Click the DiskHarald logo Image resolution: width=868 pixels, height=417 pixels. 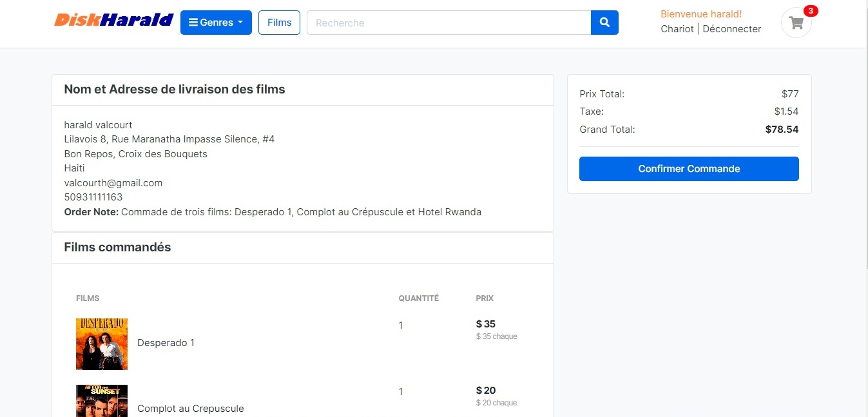(113, 20)
